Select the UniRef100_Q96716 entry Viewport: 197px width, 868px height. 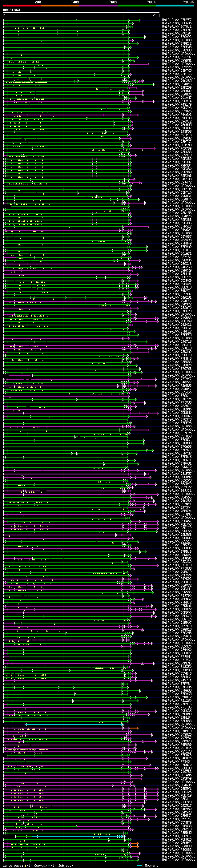pyautogui.click(x=177, y=342)
